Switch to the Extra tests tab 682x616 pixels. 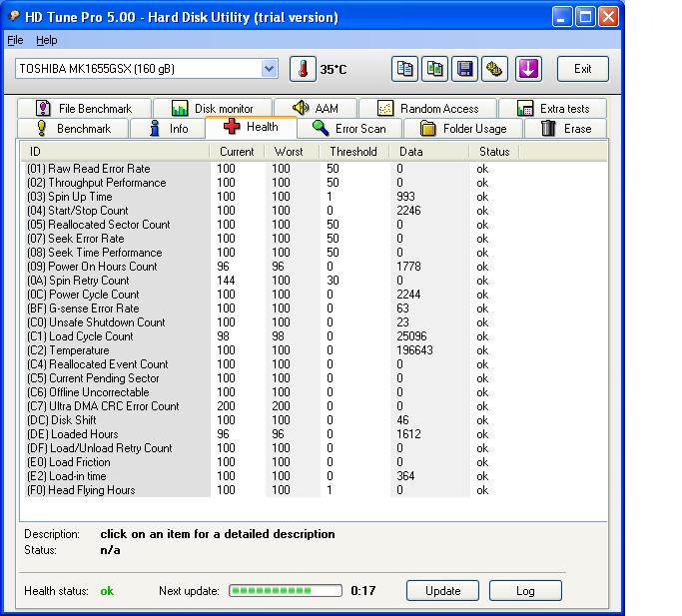(x=552, y=108)
